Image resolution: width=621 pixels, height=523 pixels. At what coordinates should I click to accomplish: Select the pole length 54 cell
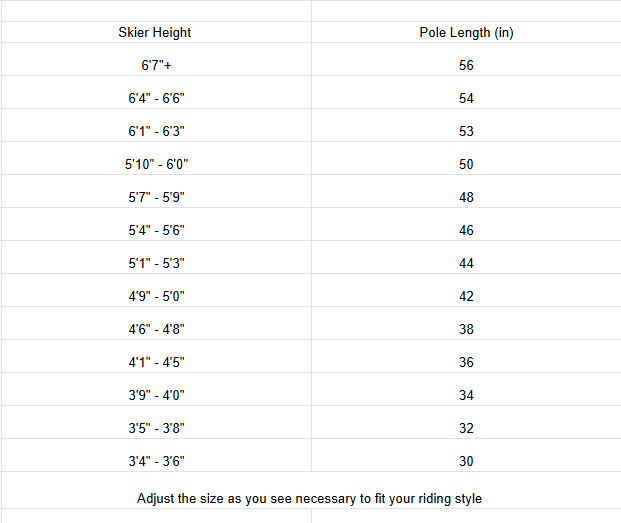point(466,98)
